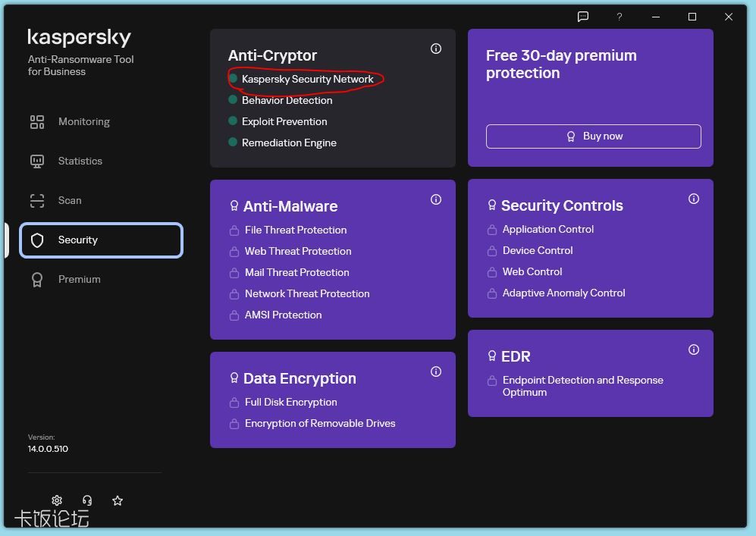Click the Anti-Malware card heading

click(x=290, y=206)
